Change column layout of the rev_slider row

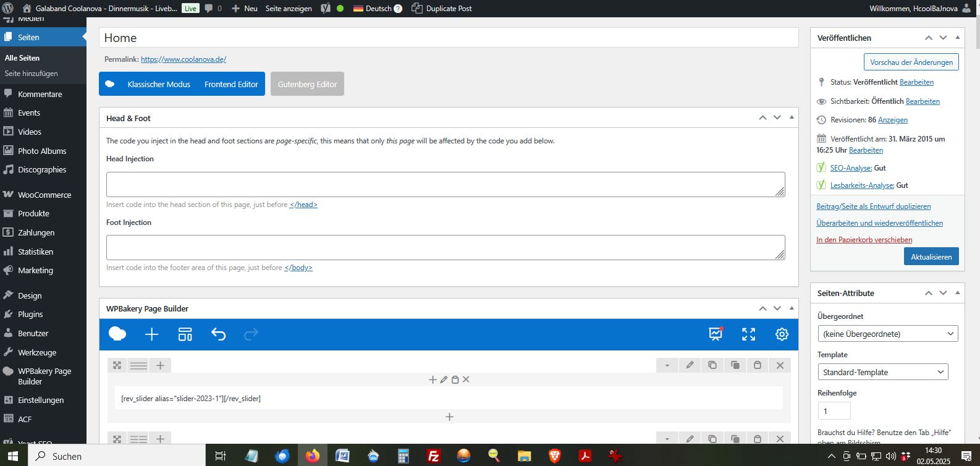(138, 365)
